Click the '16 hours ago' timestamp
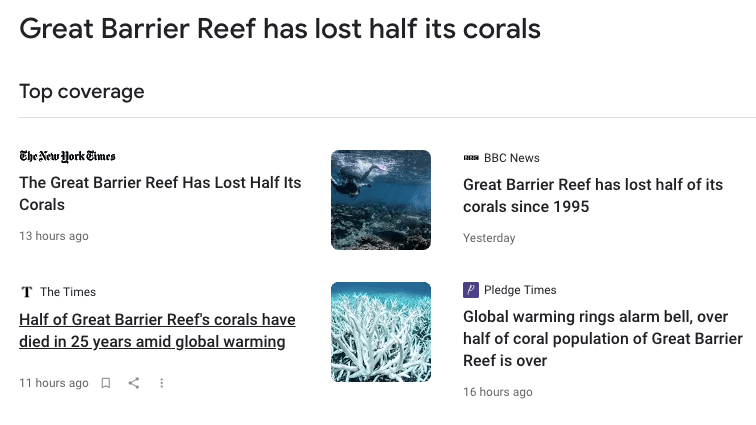Viewport: 756px width, 425px height. (x=498, y=392)
